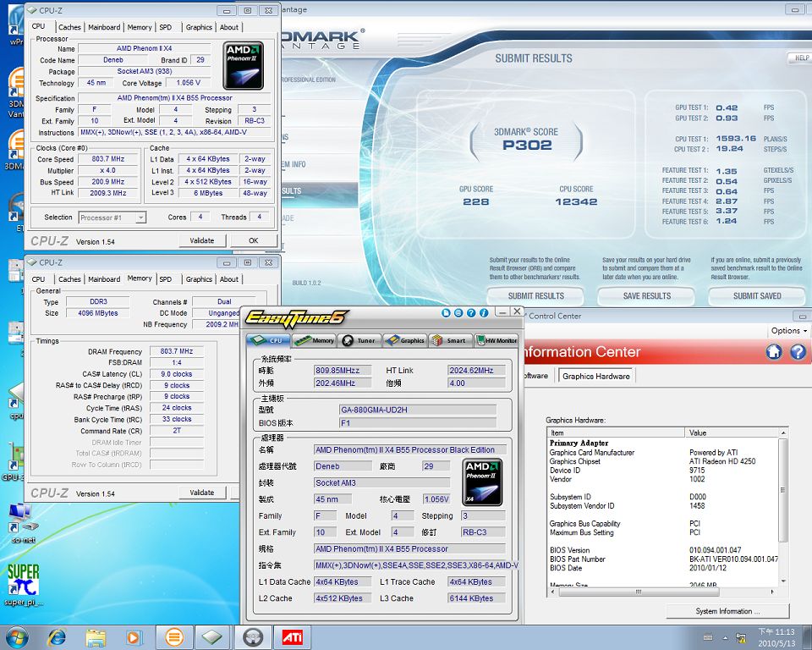Screen dimensions: 812x650
Task: Open EasyTune6 info icon
Action: click(484, 312)
